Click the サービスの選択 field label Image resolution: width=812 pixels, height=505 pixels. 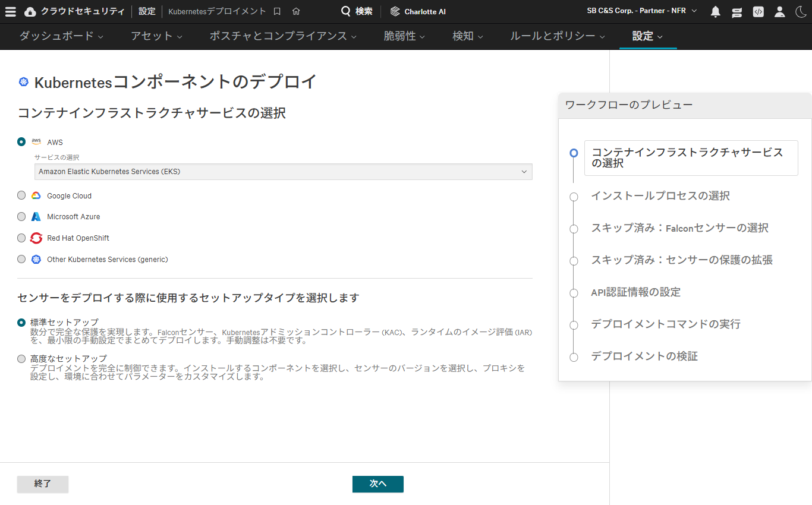pyautogui.click(x=56, y=157)
